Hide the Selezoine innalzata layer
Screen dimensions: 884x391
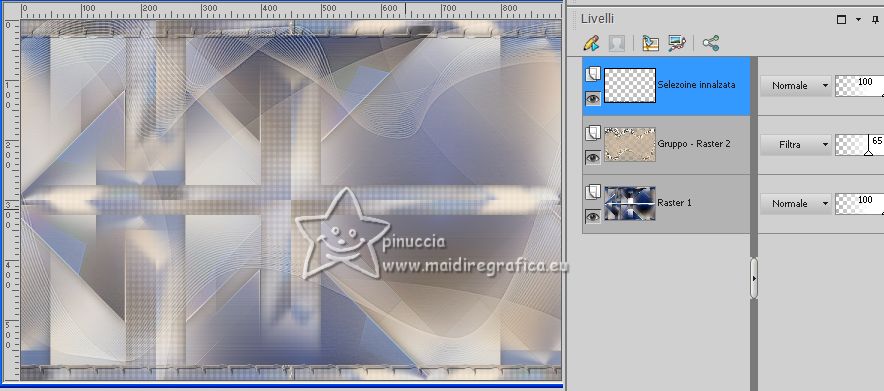[593, 99]
